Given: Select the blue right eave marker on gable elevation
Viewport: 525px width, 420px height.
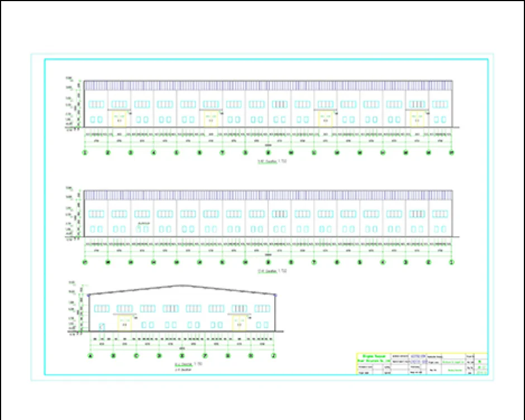Looking at the screenshot, I should click(x=275, y=294).
